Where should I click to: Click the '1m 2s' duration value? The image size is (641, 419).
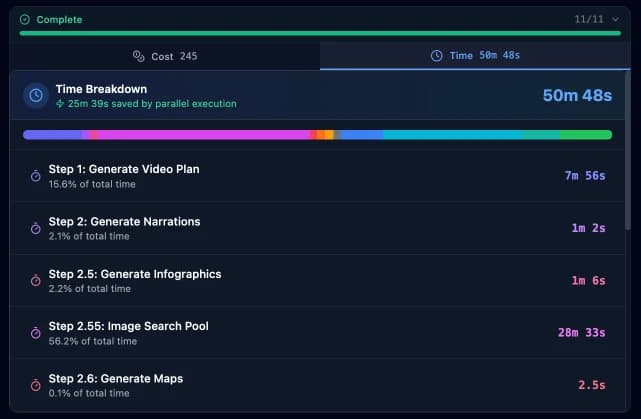pyautogui.click(x=588, y=228)
